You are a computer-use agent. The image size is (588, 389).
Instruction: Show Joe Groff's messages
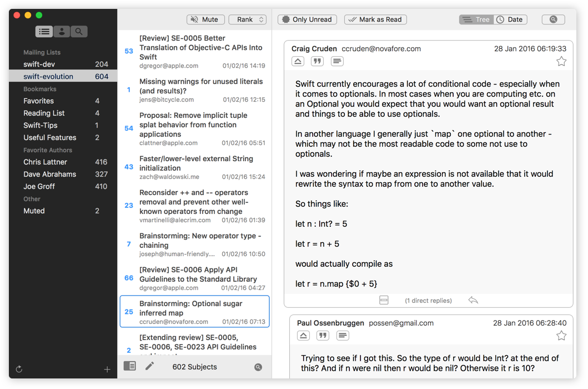pos(63,187)
